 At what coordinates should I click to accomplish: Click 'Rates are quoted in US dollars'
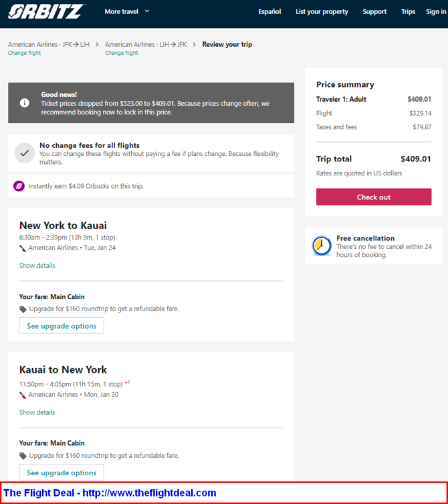click(359, 173)
